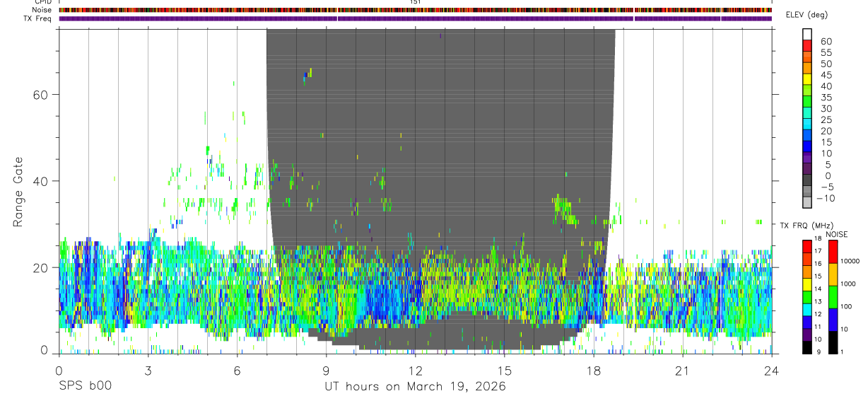Pick the red ELEV swatch between 55 and 60

click(x=807, y=47)
